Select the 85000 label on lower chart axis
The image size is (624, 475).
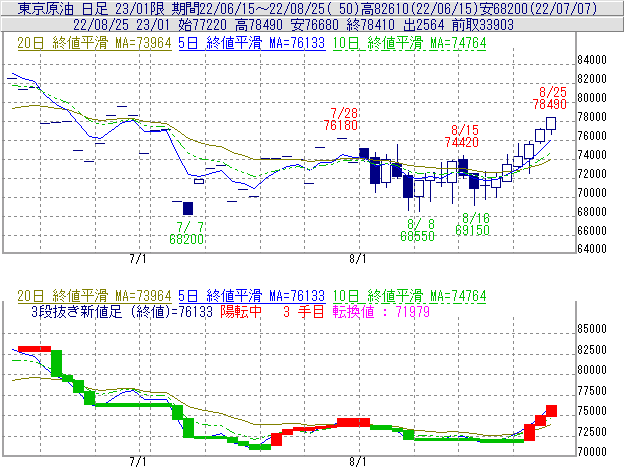(592, 329)
